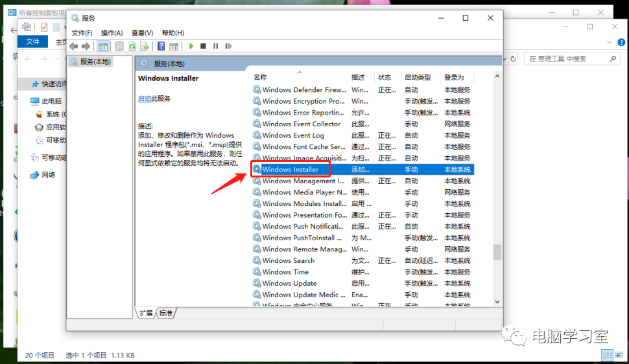Toggle the Show/Hide Action Pane icon
Image resolution: width=629 pixels, height=364 pixels.
pyautogui.click(x=174, y=47)
